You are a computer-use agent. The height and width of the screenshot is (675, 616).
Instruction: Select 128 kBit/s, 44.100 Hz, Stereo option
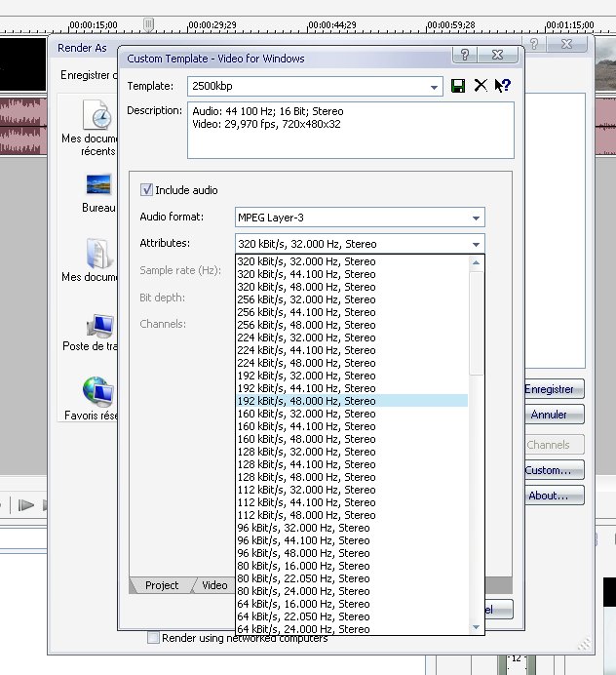[x=306, y=464]
